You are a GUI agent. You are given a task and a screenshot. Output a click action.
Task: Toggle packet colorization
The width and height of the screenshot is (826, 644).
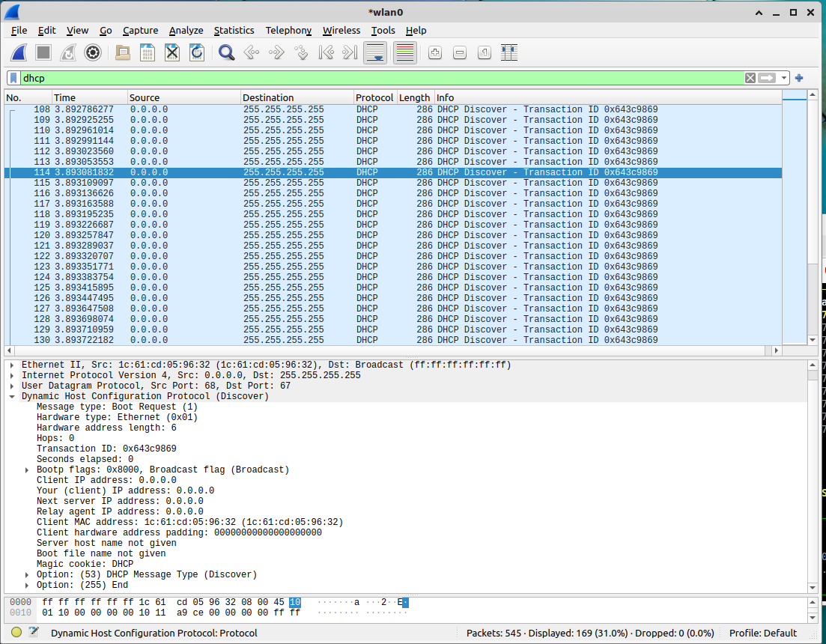405,52
